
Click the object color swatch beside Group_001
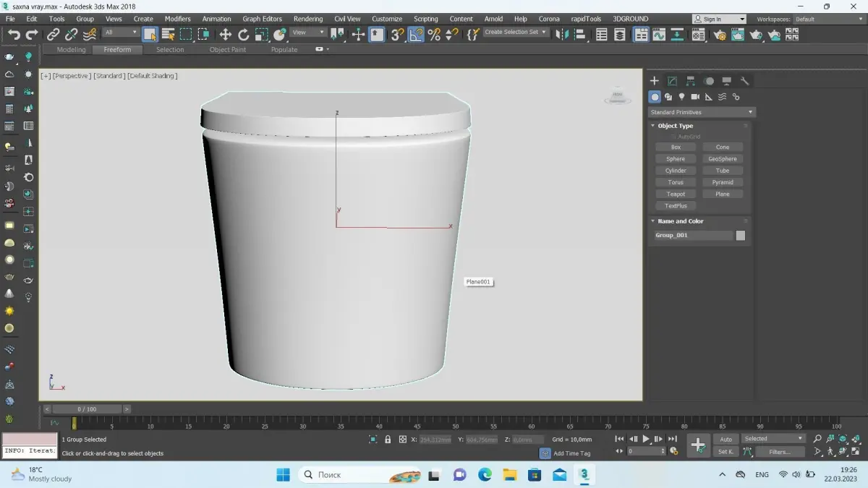740,236
